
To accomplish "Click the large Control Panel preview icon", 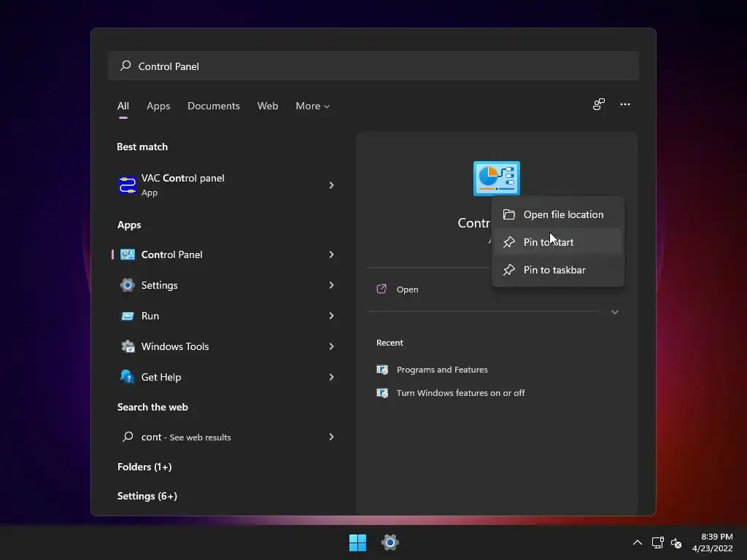I will (496, 179).
